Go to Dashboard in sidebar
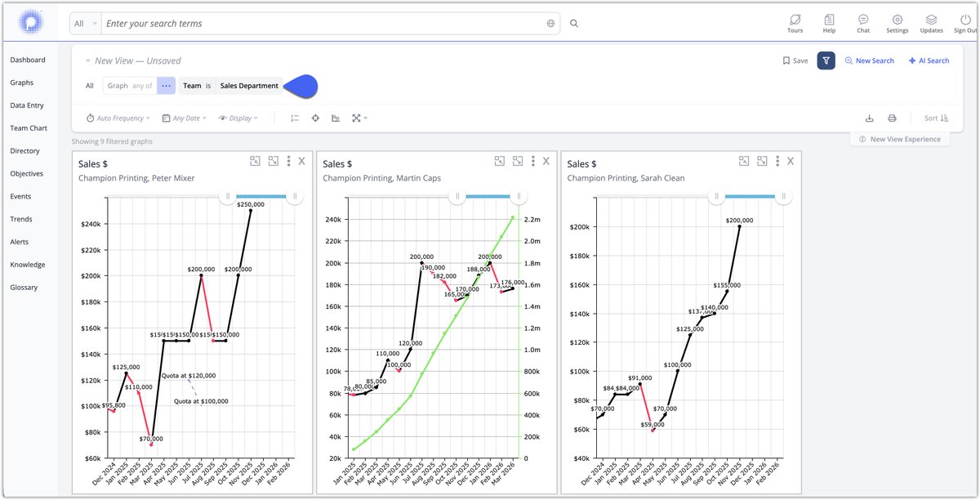The image size is (980, 500). (28, 60)
